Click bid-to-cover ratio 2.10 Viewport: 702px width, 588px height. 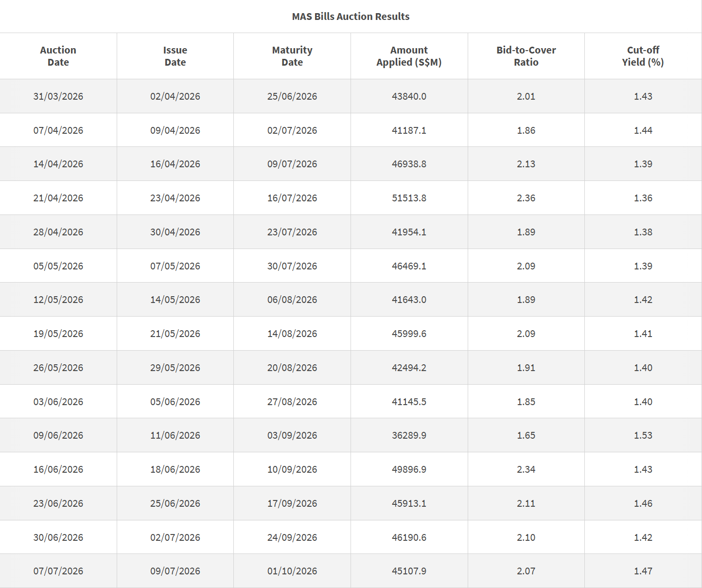click(x=526, y=537)
